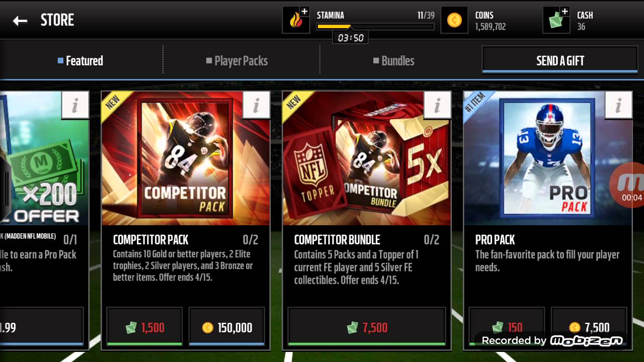This screenshot has width=644, height=362.
Task: Buy Competitor Pack for 1,500 cash
Action: (x=144, y=327)
